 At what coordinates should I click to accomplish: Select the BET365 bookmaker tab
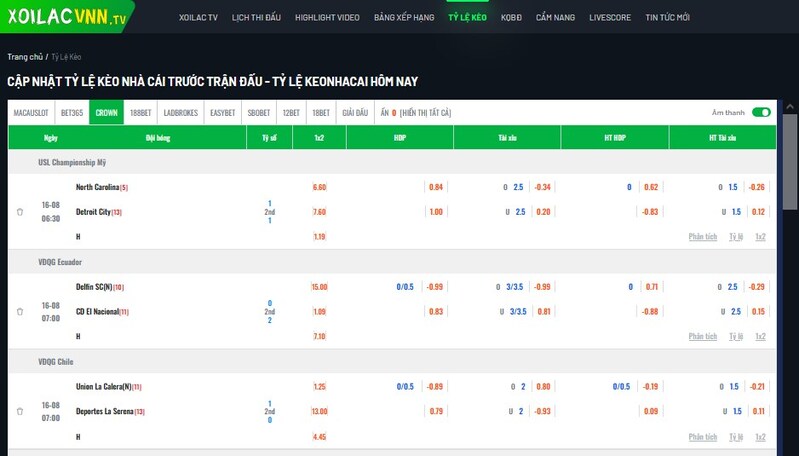tap(72, 113)
